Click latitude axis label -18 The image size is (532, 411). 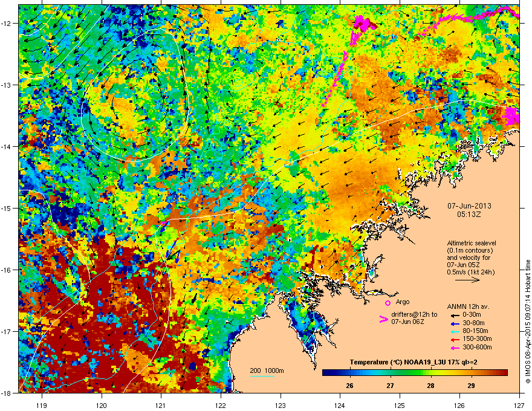point(7,393)
